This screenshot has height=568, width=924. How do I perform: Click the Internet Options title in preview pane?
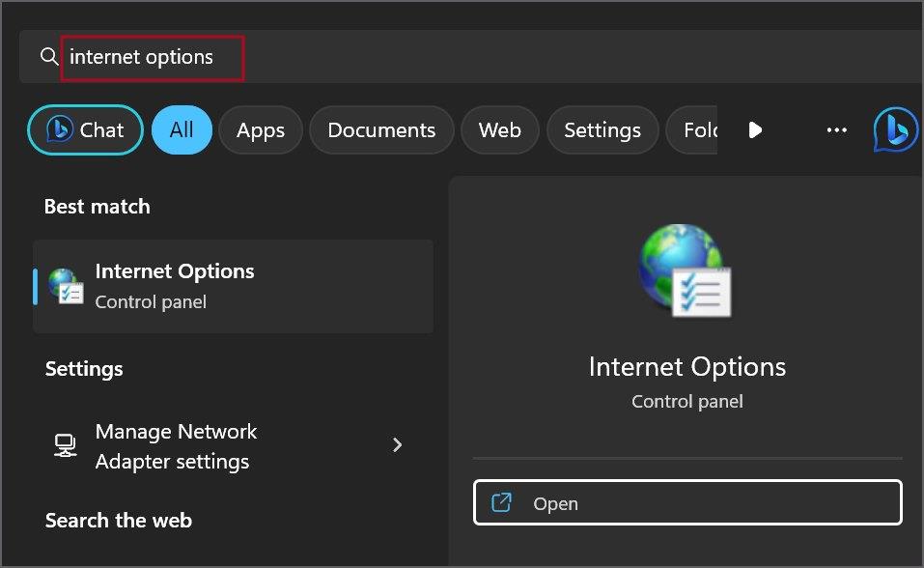pyautogui.click(x=687, y=367)
